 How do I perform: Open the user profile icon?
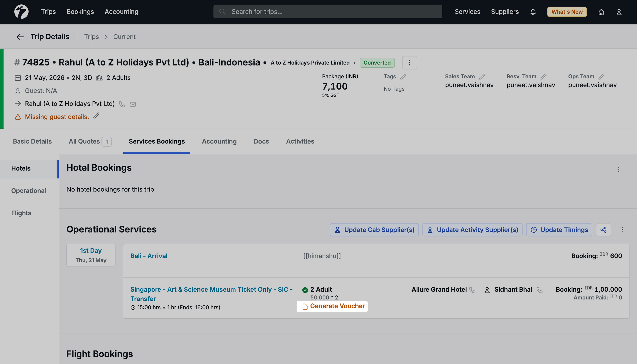[x=619, y=12]
